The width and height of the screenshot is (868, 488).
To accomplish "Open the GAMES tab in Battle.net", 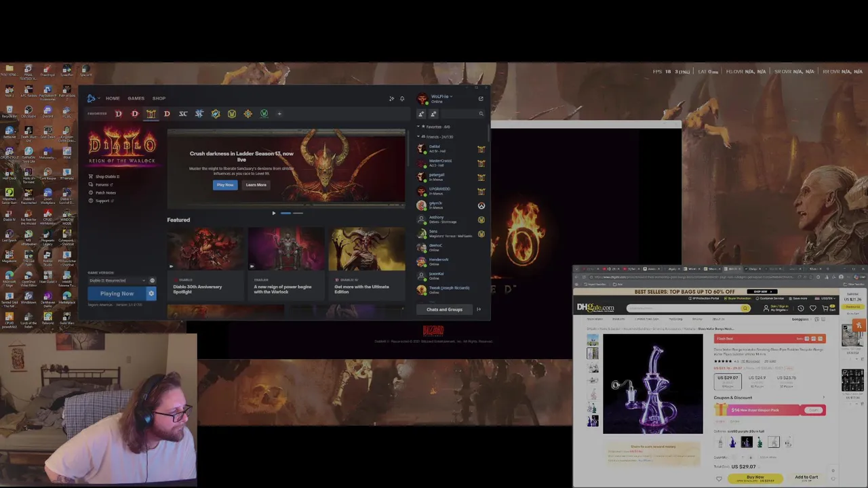I will point(136,98).
